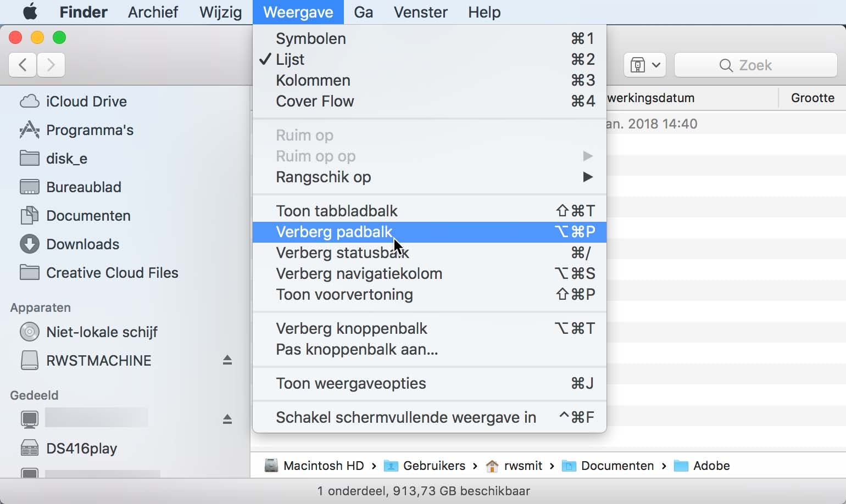Click Gebruikers folder in the path bar

(x=433, y=466)
